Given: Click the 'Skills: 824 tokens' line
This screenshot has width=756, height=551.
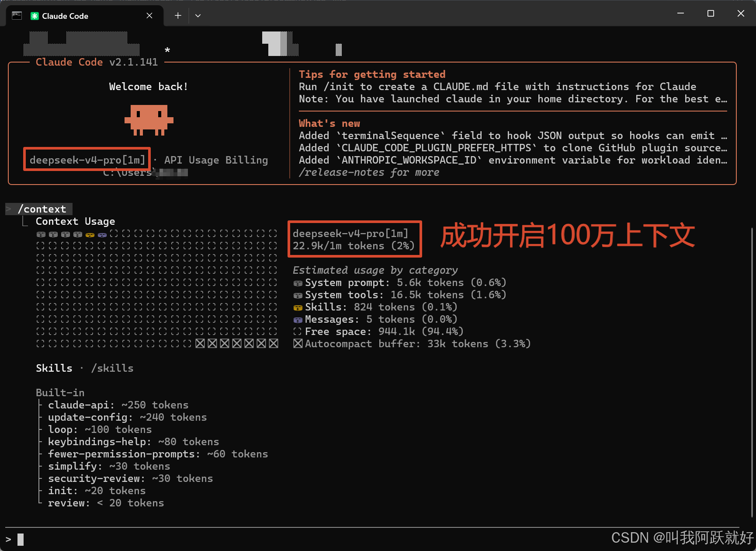Looking at the screenshot, I should 381,307.
